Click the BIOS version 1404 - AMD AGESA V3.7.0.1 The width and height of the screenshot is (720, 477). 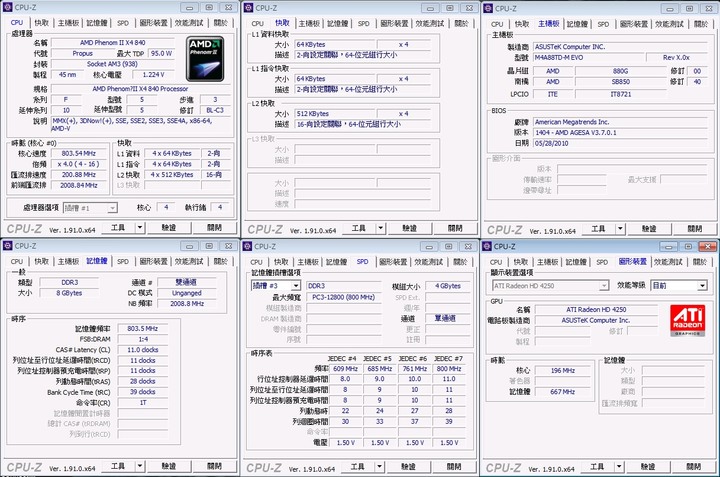[x=620, y=133]
